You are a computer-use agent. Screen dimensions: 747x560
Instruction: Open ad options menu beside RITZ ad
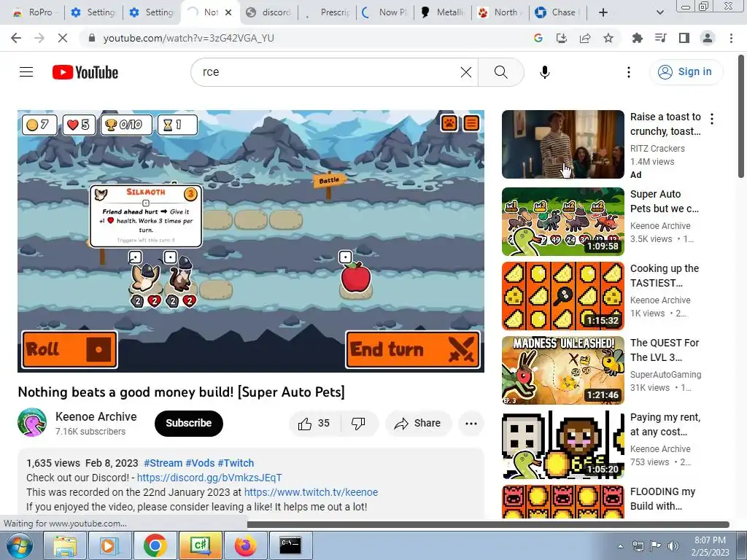click(712, 119)
